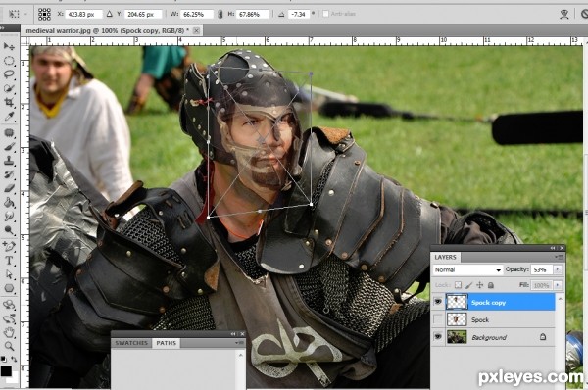Select the Eraser tool

pyautogui.click(x=9, y=188)
